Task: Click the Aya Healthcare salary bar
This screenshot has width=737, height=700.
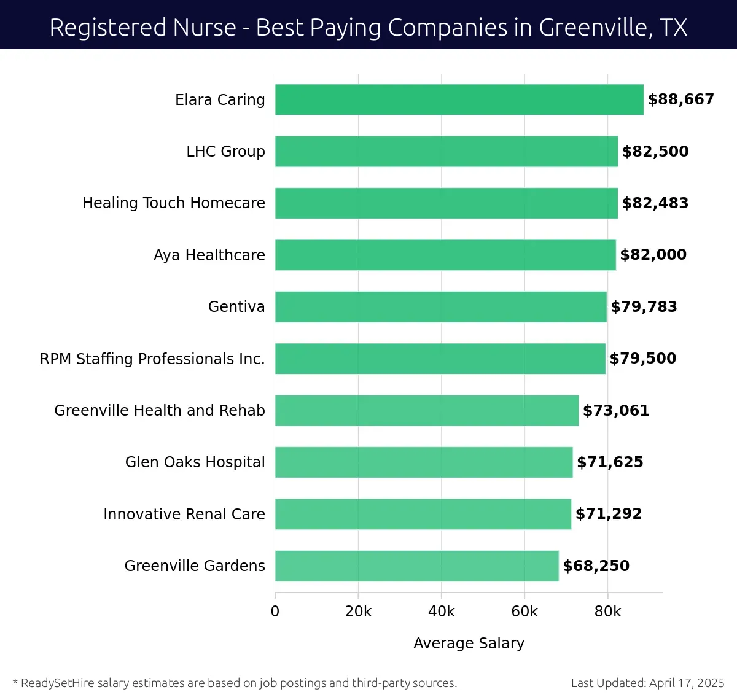Action: (445, 255)
